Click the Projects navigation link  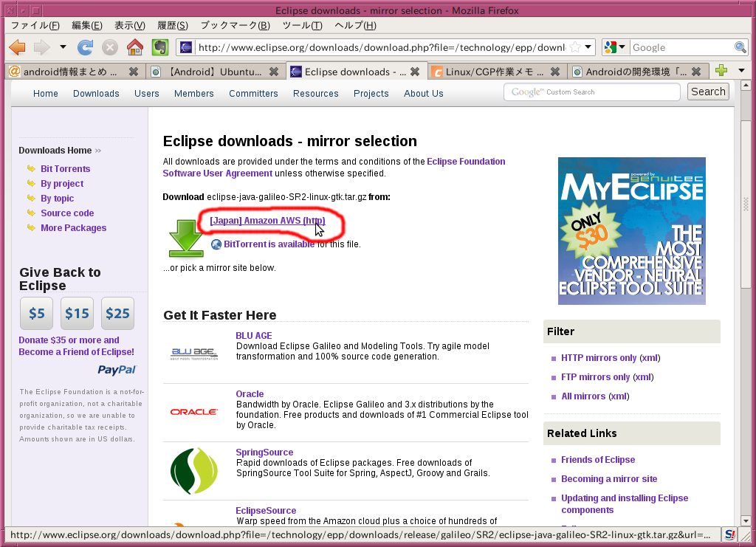[371, 94]
